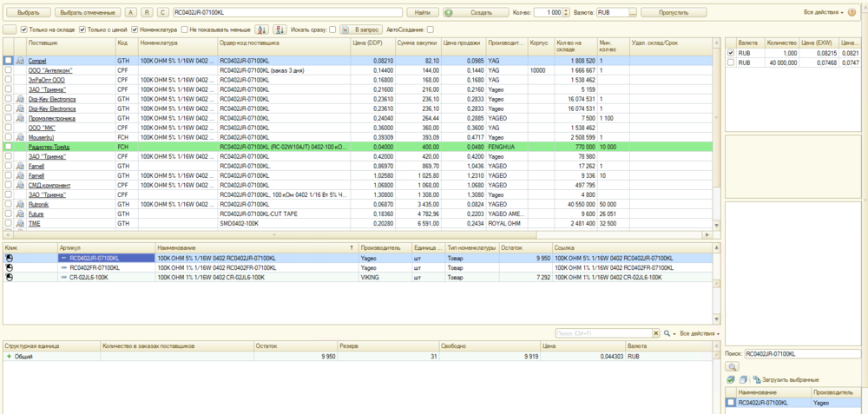Open the top Все действия dropdown menu
The image size is (868, 414).
click(823, 13)
